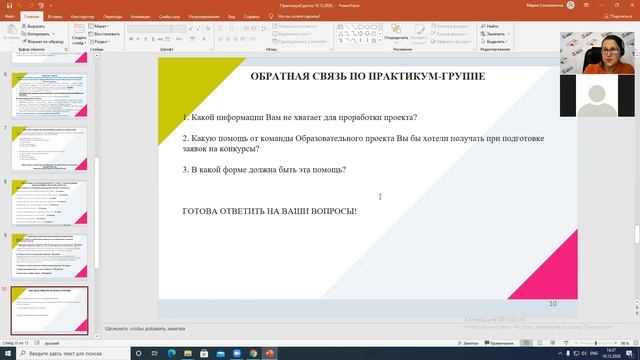Click the New Slide (Создать слайд) icon
Screen dimensions: 640x360
coord(79,29)
